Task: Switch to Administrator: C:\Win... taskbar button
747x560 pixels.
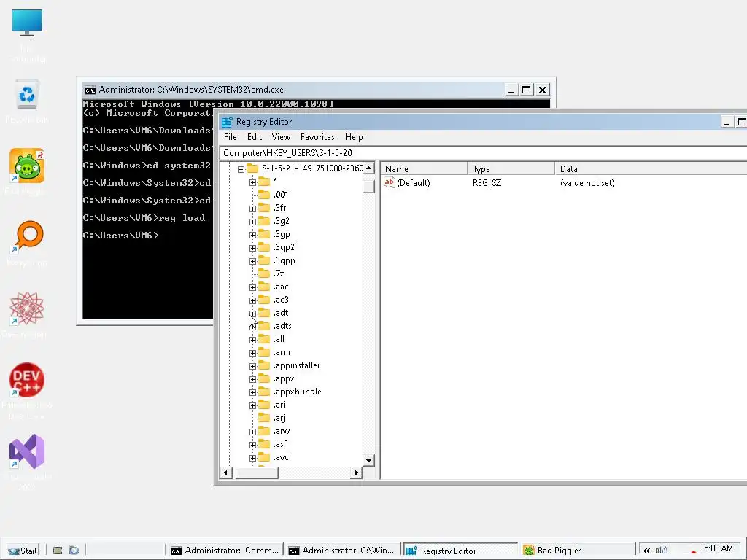Action: 342,550
